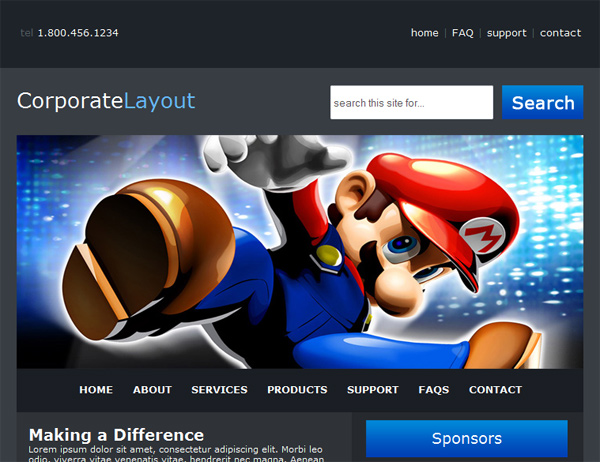
Task: Click the 'Making a Difference' heading
Action: (116, 435)
